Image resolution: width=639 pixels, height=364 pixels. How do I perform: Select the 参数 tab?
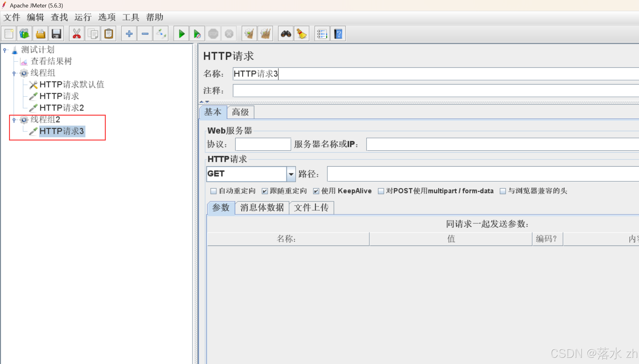point(221,208)
